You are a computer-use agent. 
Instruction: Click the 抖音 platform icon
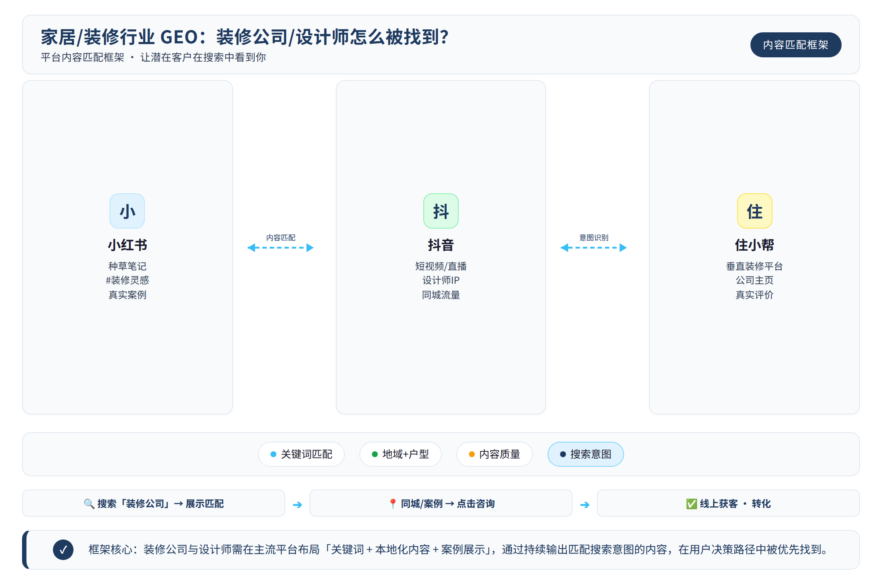[441, 211]
